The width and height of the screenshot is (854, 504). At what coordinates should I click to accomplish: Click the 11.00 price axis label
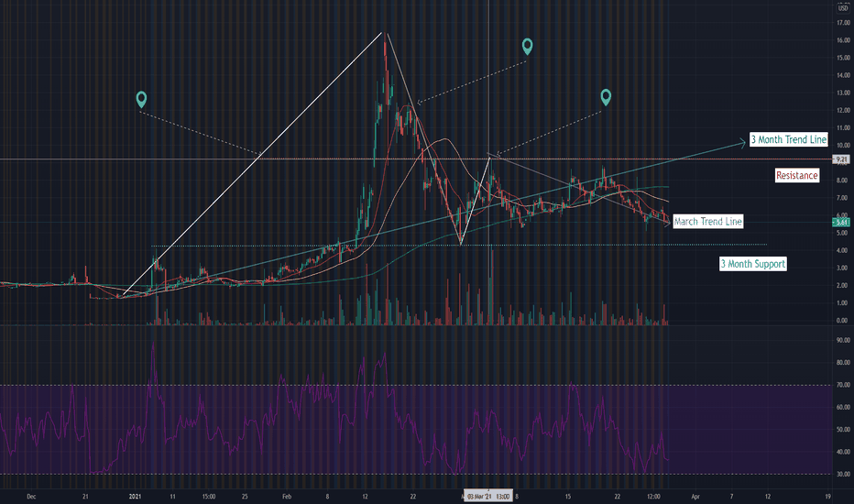pyautogui.click(x=843, y=128)
